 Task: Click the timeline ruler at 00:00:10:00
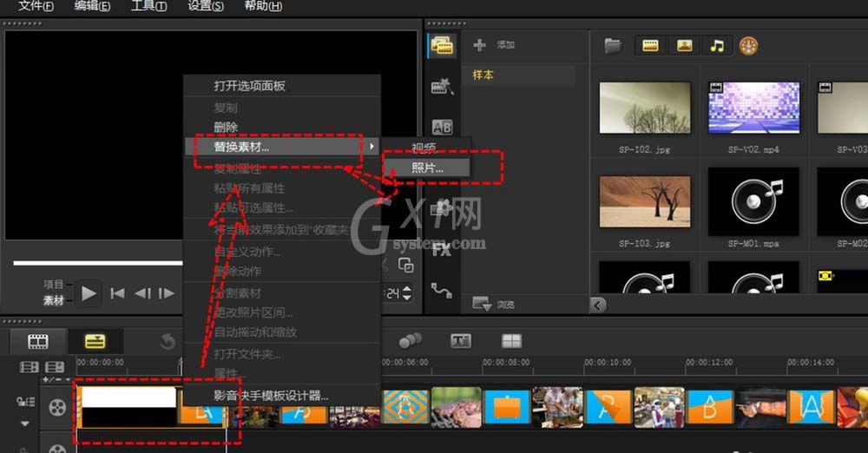[608, 362]
